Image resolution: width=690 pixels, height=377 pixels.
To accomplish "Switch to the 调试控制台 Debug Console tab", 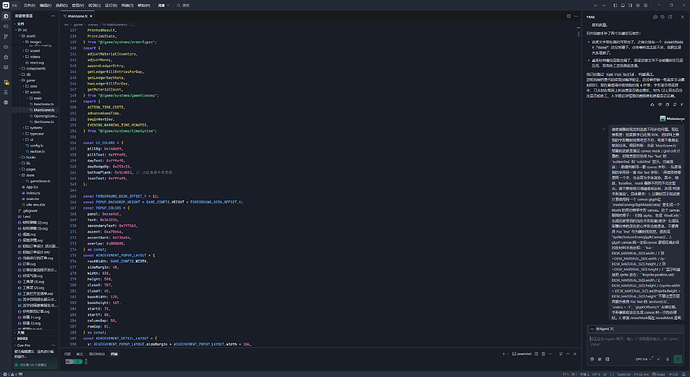I will point(97,354).
